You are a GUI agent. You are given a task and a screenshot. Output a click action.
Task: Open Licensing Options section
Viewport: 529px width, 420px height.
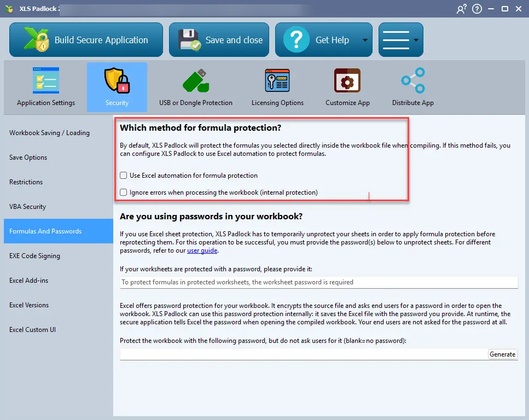click(277, 87)
